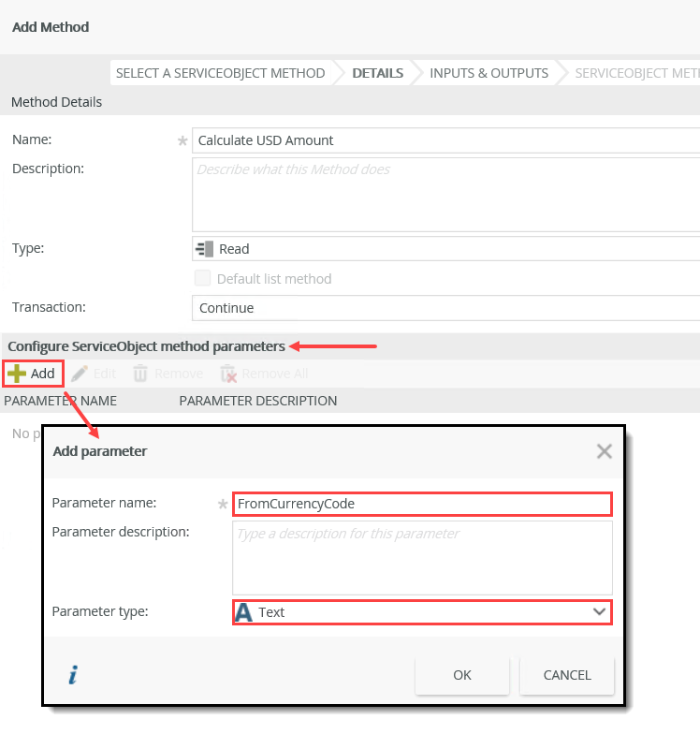
Task: Click the Add label next to plus
Action: 43,374
